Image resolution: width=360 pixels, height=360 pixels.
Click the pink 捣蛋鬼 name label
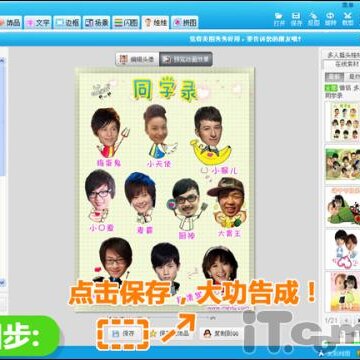109,163
